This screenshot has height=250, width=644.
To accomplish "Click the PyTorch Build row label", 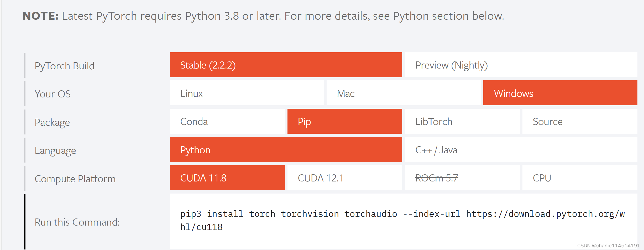I will pyautogui.click(x=64, y=66).
